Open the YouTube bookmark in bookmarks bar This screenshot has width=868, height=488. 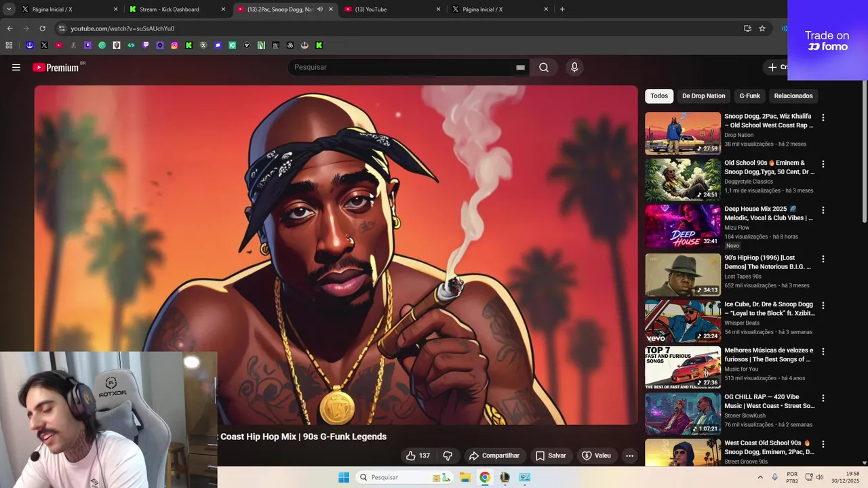pos(58,45)
